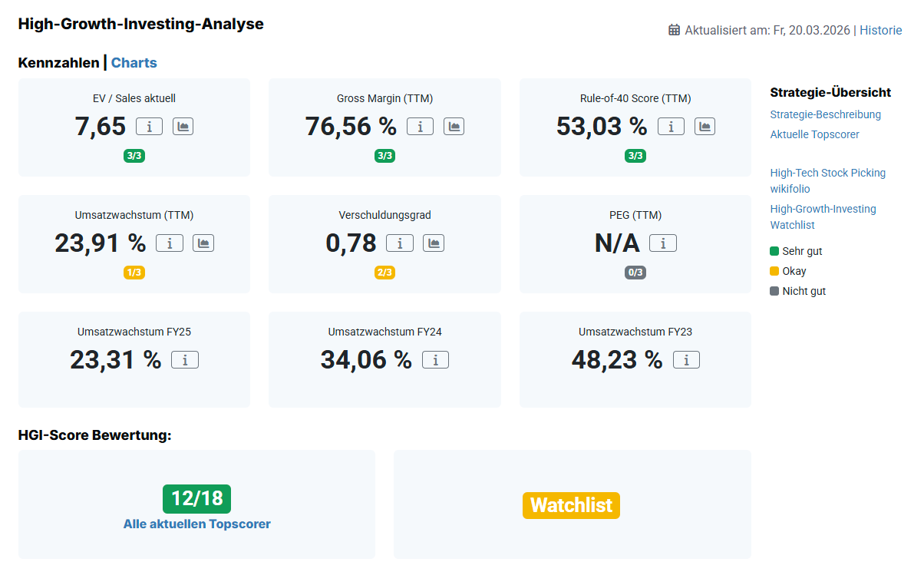Click the info icon for Umsatzwachstum FY24
This screenshot has width=924, height=562.
pos(435,360)
